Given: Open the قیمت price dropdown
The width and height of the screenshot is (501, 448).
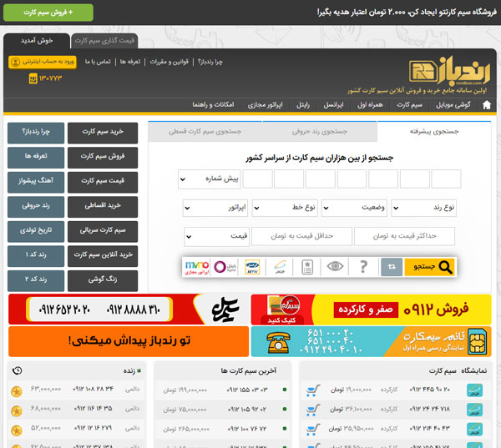Looking at the screenshot, I should point(217,236).
